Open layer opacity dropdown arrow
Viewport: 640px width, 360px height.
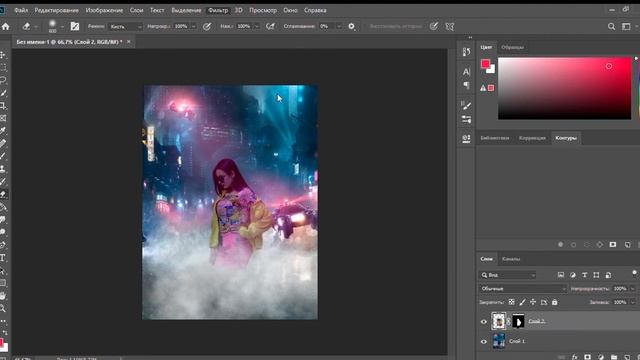coord(633,289)
